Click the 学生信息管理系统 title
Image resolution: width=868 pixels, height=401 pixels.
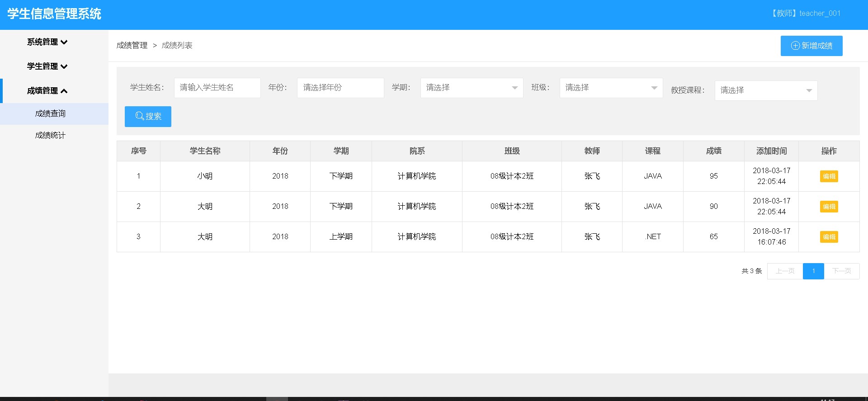coord(54,14)
